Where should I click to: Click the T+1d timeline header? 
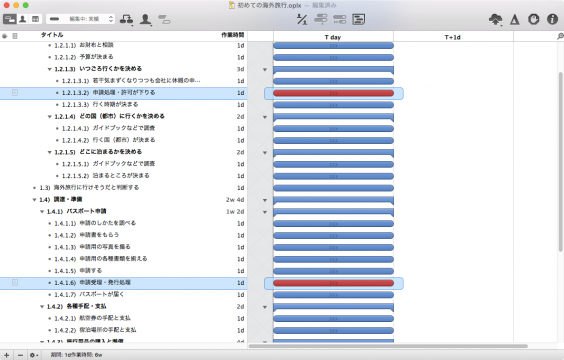point(452,37)
